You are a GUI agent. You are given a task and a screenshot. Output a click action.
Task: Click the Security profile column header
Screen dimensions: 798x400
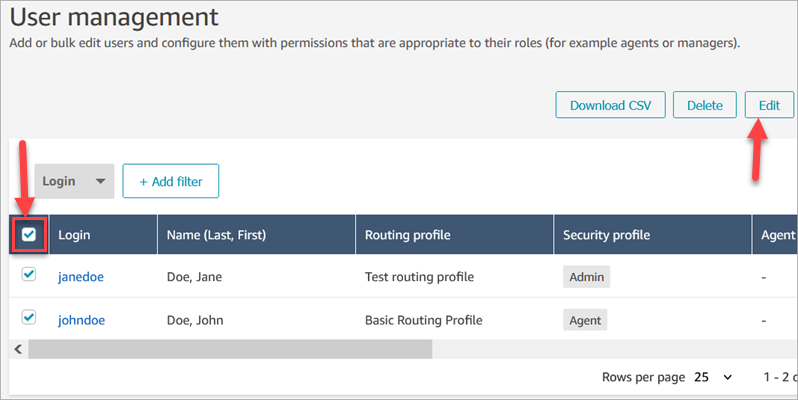pyautogui.click(x=607, y=235)
